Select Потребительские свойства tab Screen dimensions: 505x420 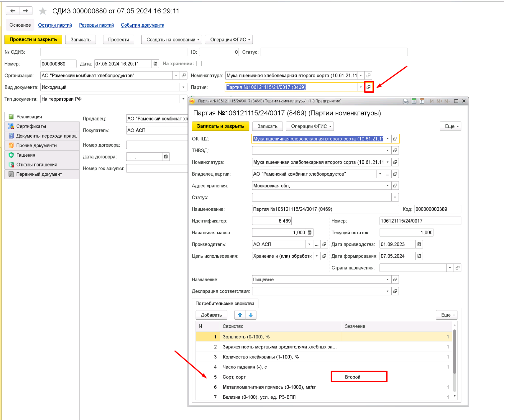tap(225, 304)
